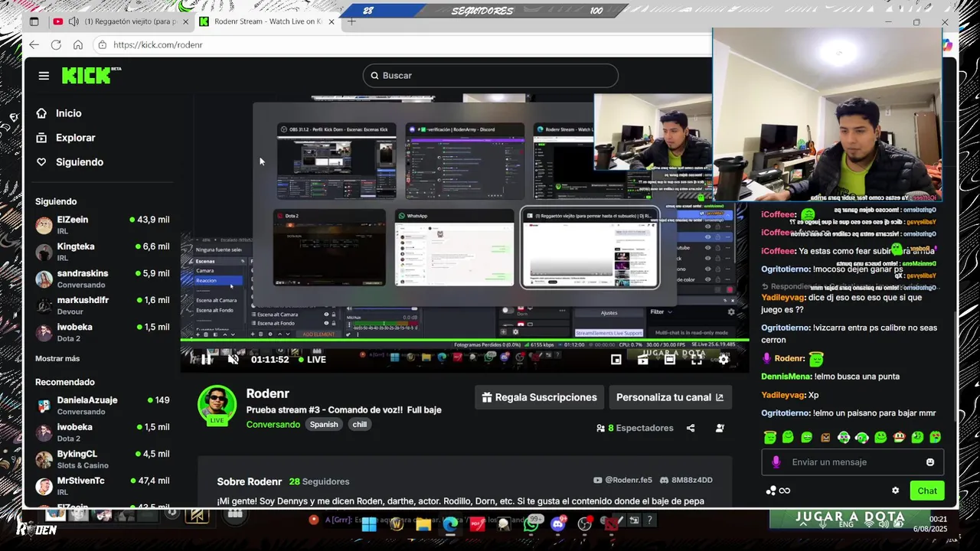Open Personaliza tu canal

click(670, 397)
